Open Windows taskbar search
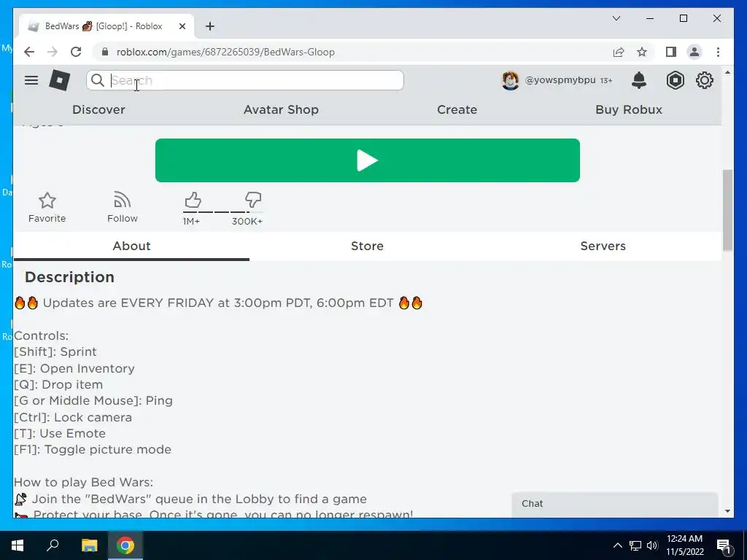The image size is (747, 560). [x=53, y=545]
